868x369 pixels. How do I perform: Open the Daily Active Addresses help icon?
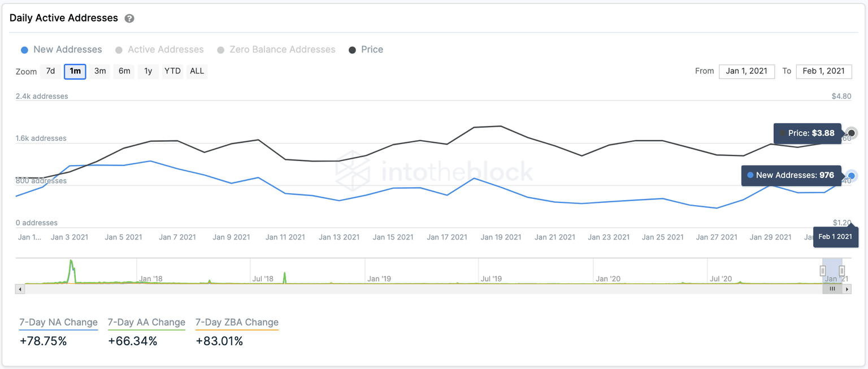point(129,18)
